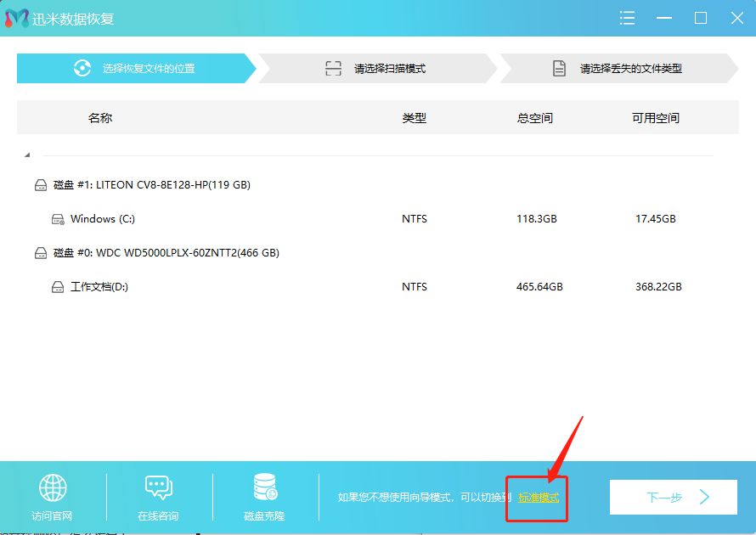Screen dimensions: 756x535
Task: Click the 迅米数据恢复 logo in title bar
Action: tap(17, 17)
